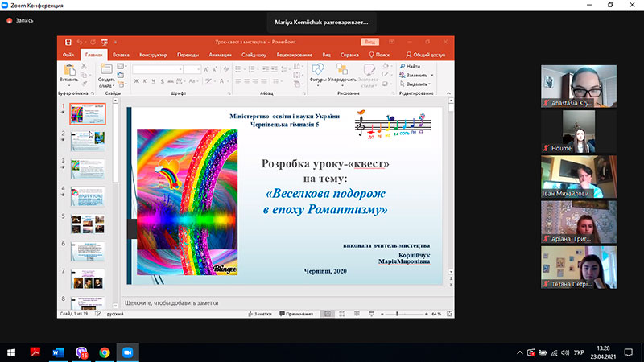This screenshot has width=644, height=362.
Task: Click the Общий доступ share button
Action: [x=426, y=55]
